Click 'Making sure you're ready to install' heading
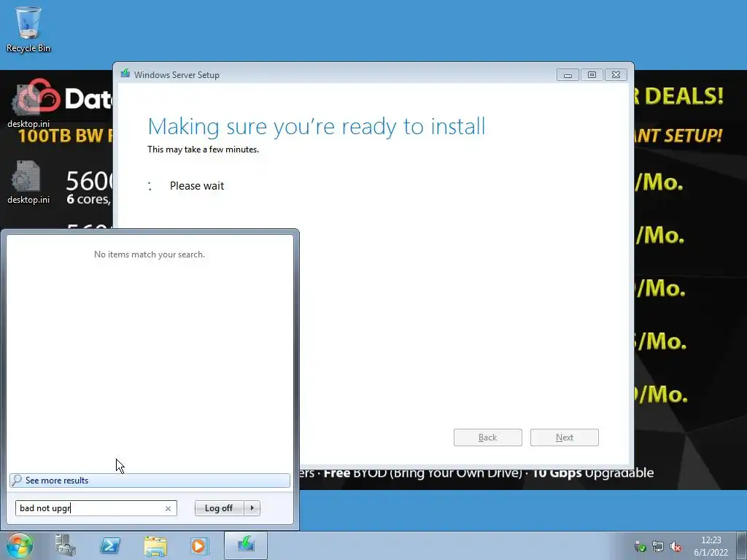The image size is (747, 560). pyautogui.click(x=317, y=127)
